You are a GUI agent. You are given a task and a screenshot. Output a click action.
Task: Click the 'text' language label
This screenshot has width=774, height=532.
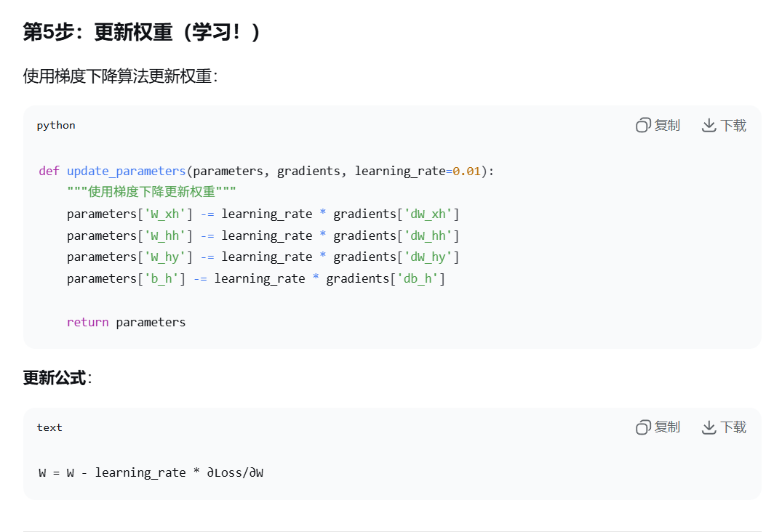(x=49, y=427)
